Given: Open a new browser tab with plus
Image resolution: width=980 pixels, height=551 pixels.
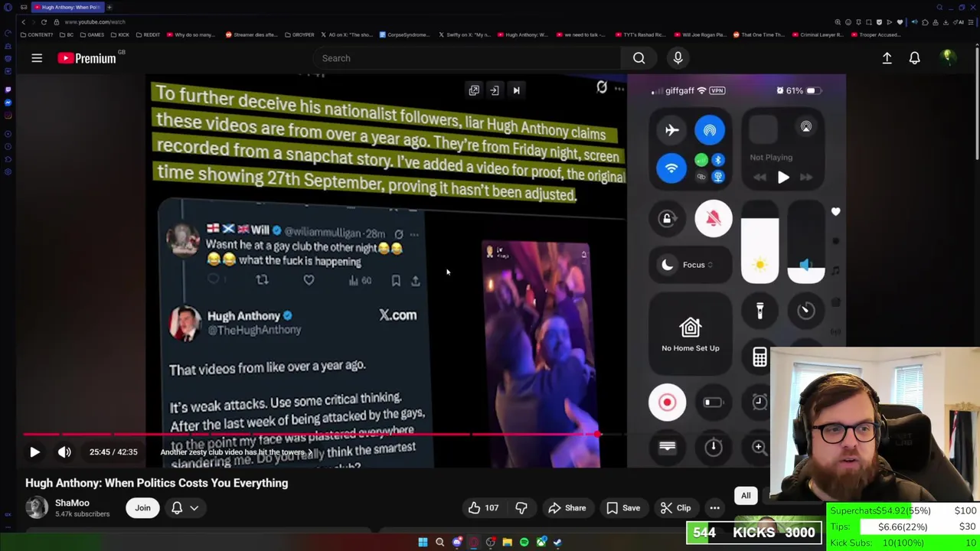Looking at the screenshot, I should point(109,7).
